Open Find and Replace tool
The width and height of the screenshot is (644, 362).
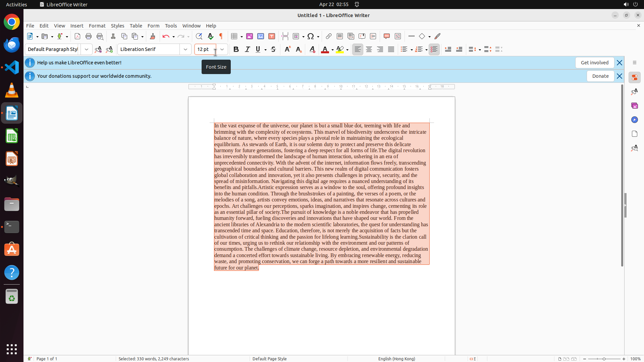[x=199, y=36]
